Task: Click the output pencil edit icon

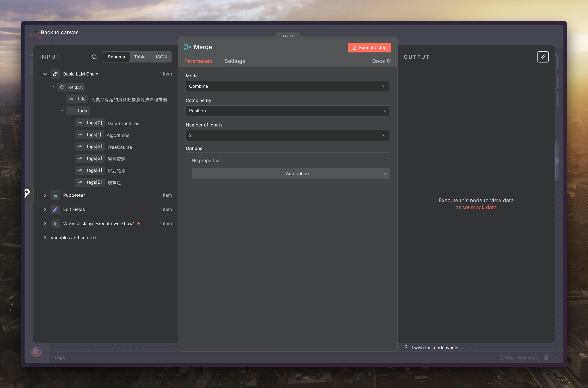Action: (543, 57)
